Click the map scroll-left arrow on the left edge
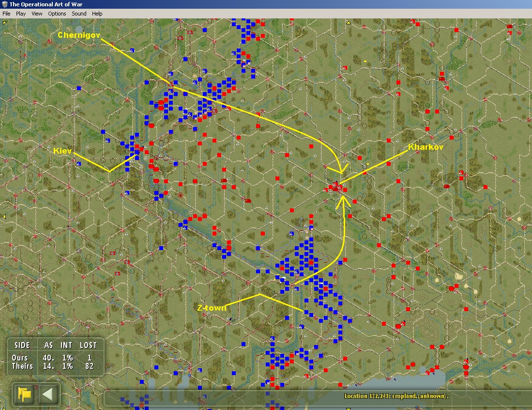The width and height of the screenshot is (532, 410). 4,216
